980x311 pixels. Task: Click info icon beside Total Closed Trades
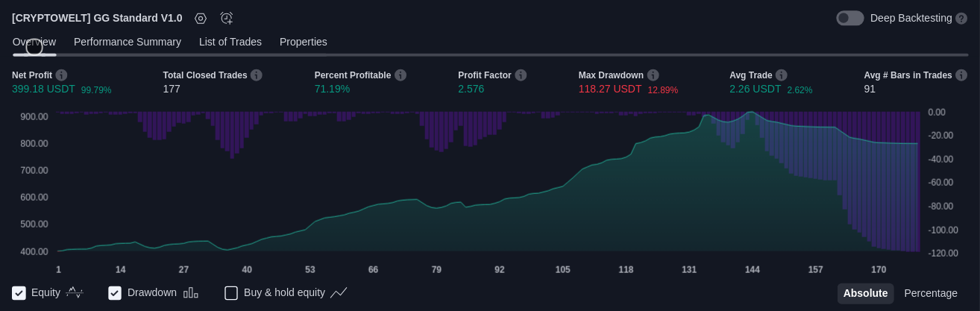(x=257, y=75)
